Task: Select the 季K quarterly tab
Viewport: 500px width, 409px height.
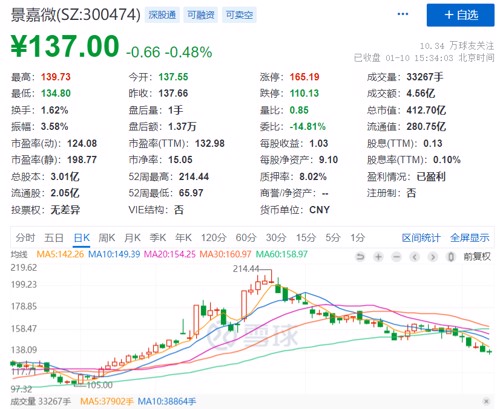Action: pyautogui.click(x=158, y=238)
